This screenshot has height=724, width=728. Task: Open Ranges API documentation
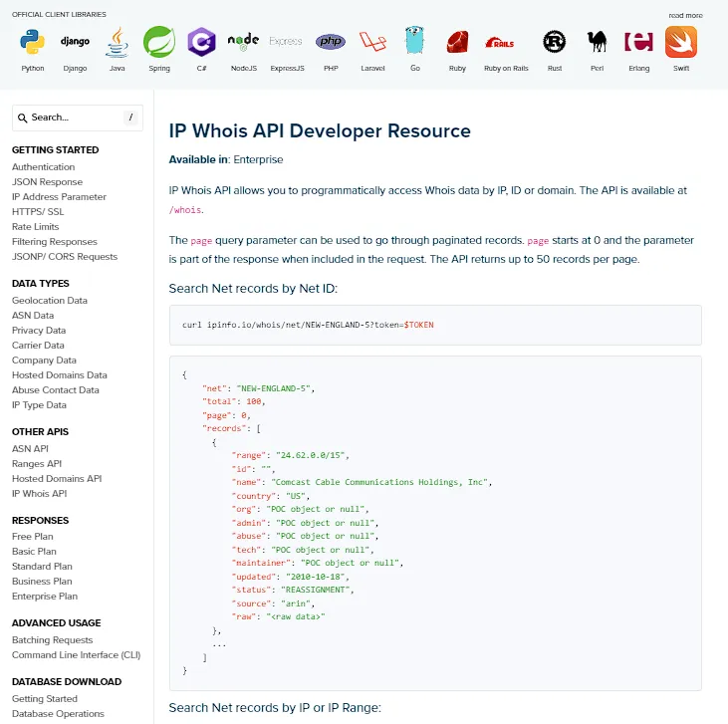pos(37,463)
